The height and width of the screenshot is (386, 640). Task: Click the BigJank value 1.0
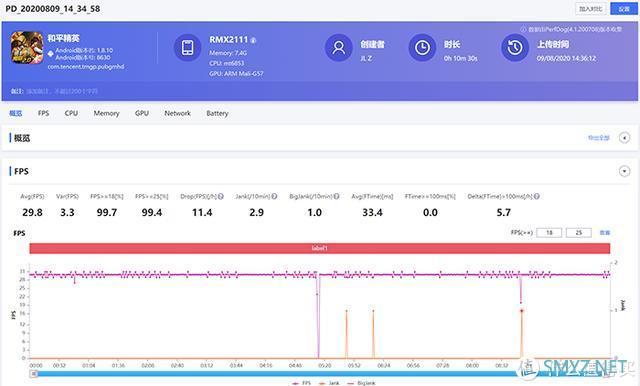314,213
